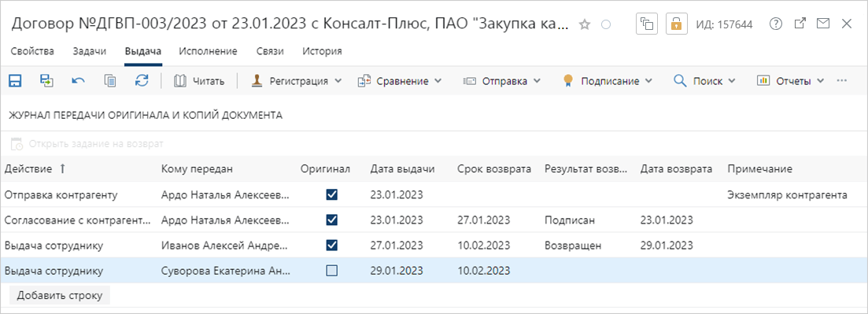Open the История tab
The height and width of the screenshot is (314, 868).
point(322,51)
